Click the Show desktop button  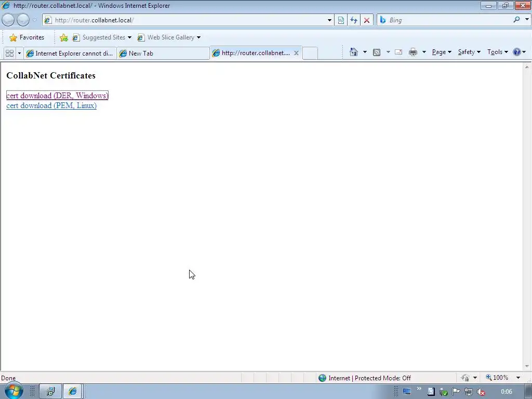tap(528, 392)
